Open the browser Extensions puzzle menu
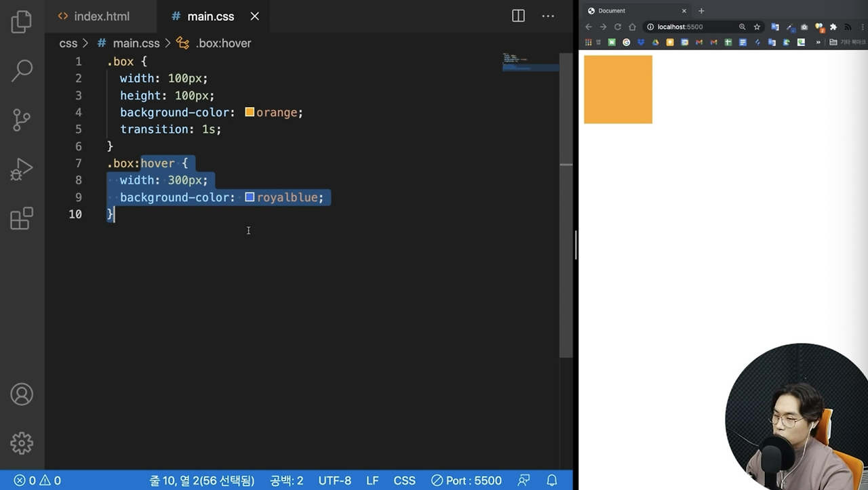 click(833, 27)
